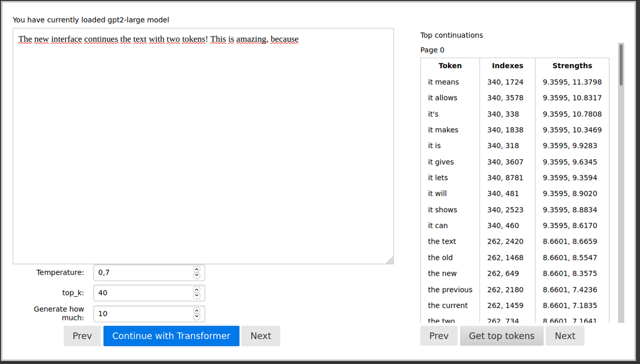This screenshot has width=640, height=364.
Task: Click Next button right of Get top tokens
Action: (x=565, y=336)
